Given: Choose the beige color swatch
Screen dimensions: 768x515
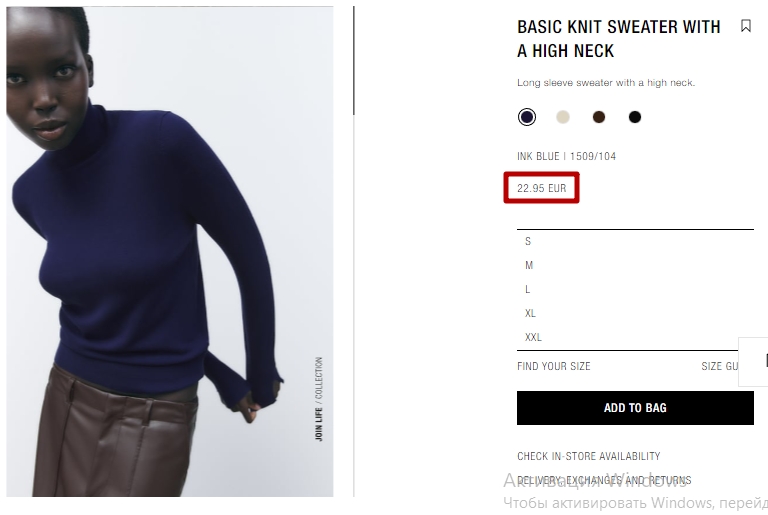Looking at the screenshot, I should tap(563, 117).
